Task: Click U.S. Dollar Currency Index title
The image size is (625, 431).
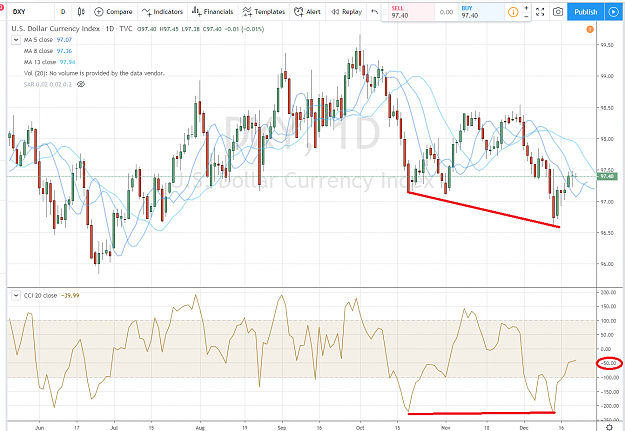Action: click(x=57, y=29)
